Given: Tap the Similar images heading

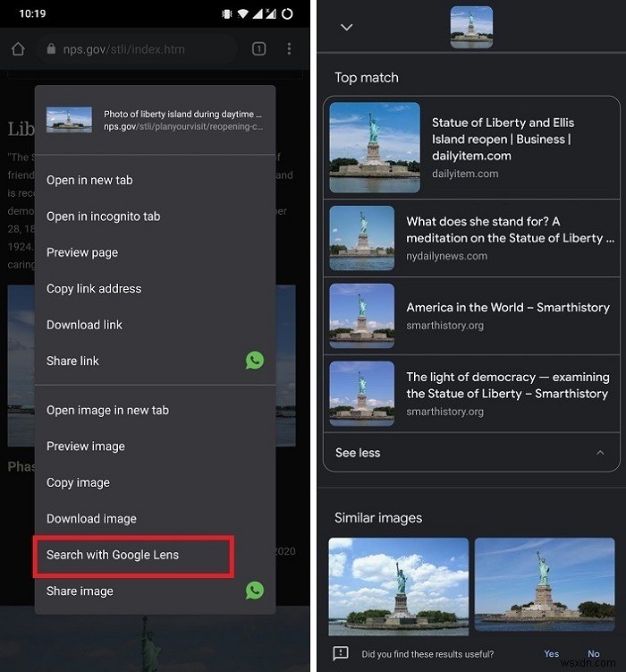Looking at the screenshot, I should pos(378,518).
